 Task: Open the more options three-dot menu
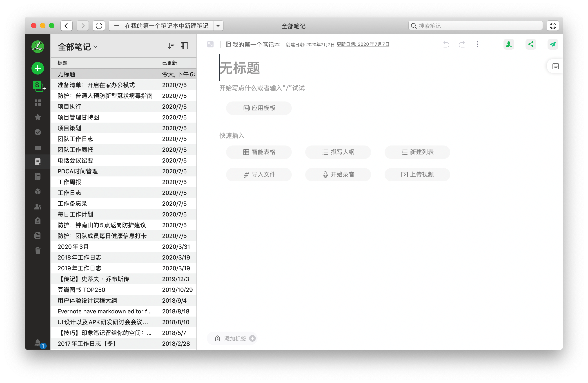pyautogui.click(x=477, y=44)
